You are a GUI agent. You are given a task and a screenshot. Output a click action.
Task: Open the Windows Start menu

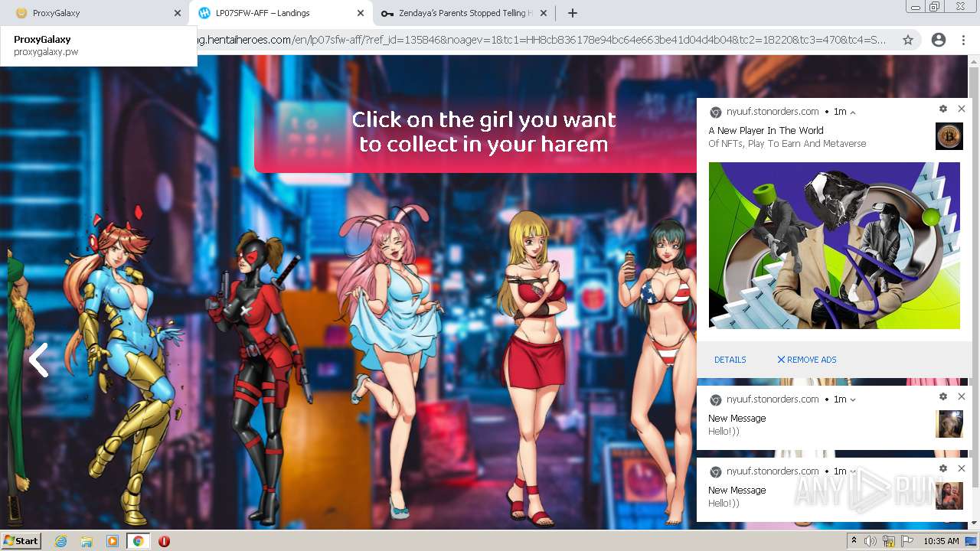click(x=21, y=540)
